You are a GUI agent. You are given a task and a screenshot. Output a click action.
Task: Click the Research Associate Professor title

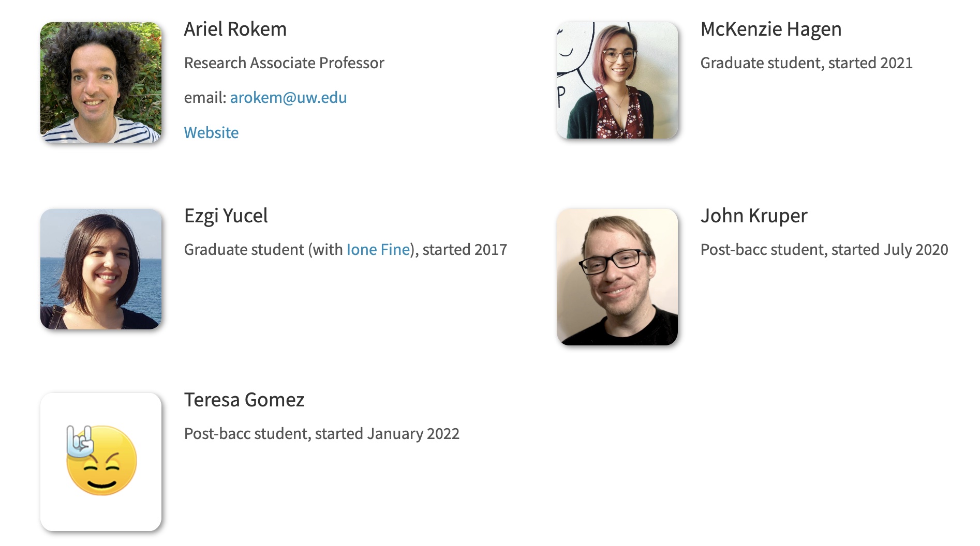click(284, 63)
